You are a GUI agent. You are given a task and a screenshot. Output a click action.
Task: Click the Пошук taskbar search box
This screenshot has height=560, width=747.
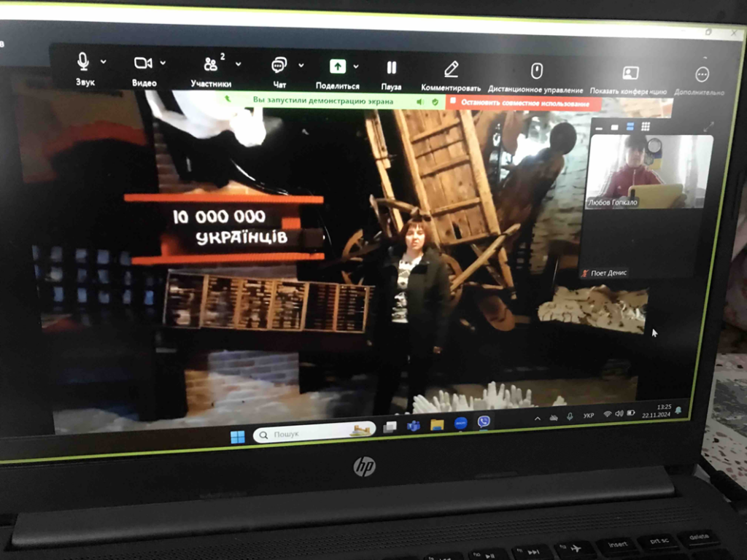(x=314, y=433)
